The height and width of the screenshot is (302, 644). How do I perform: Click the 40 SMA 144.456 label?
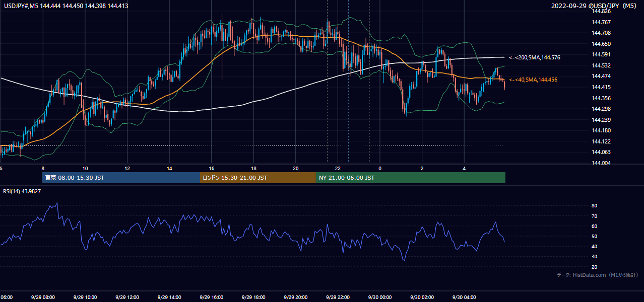click(x=533, y=80)
